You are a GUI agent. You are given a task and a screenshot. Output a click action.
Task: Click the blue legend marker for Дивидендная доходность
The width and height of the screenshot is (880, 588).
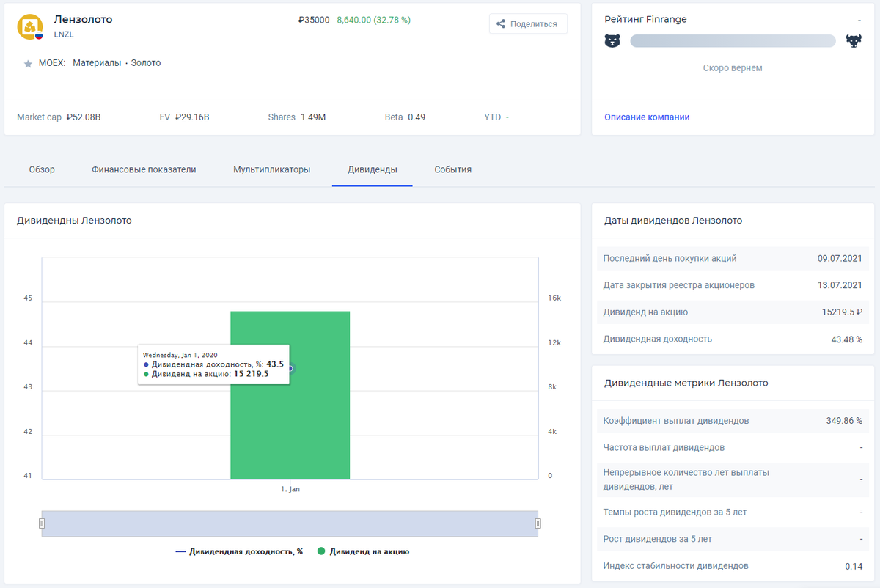[181, 551]
